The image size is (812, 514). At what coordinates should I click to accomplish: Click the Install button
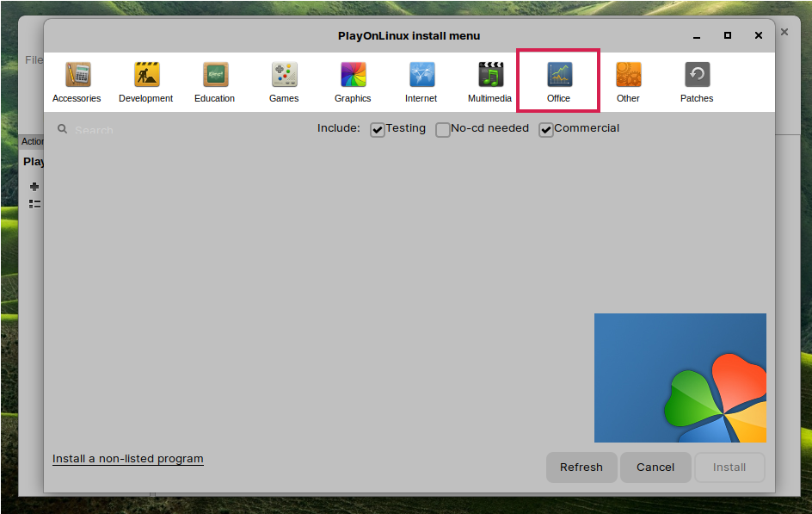pos(729,468)
